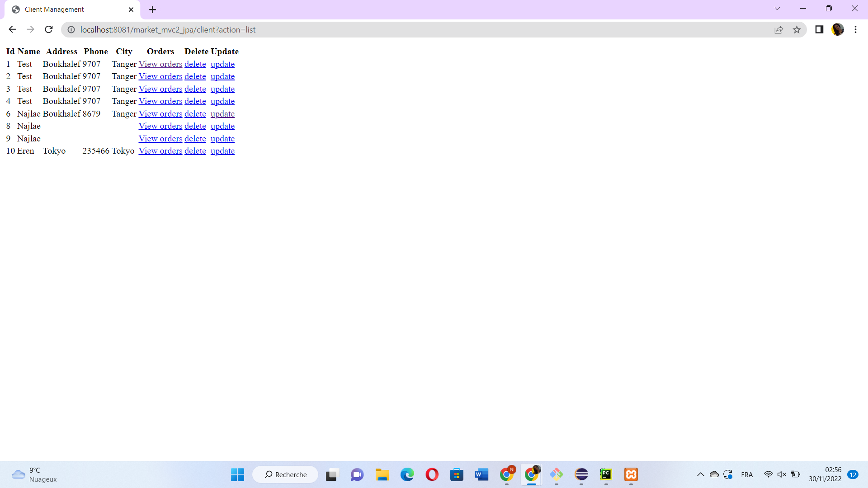View site information icon beside URL
Image resolution: width=868 pixels, height=488 pixels.
pyautogui.click(x=71, y=30)
